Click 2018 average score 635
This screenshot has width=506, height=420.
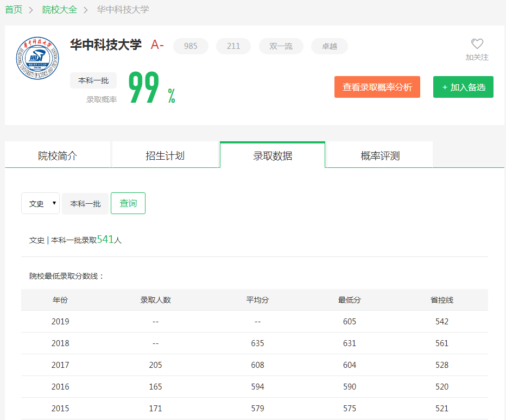257,343
